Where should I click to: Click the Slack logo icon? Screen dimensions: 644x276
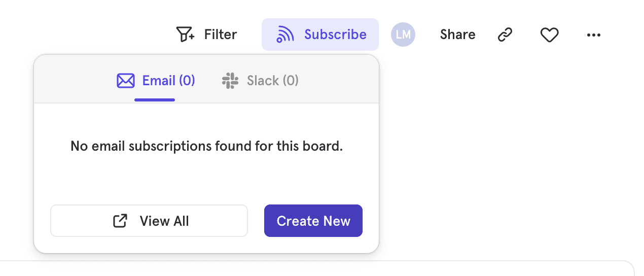point(230,80)
